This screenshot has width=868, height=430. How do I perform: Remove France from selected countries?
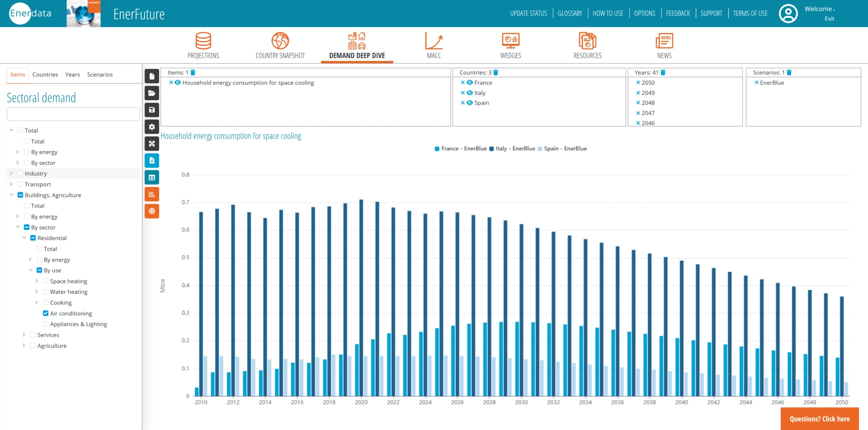click(x=462, y=83)
